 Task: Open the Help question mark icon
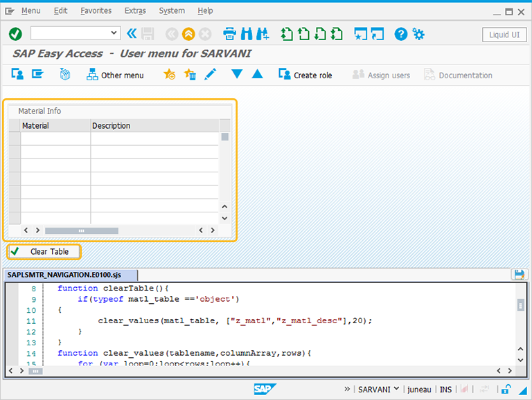pos(400,34)
